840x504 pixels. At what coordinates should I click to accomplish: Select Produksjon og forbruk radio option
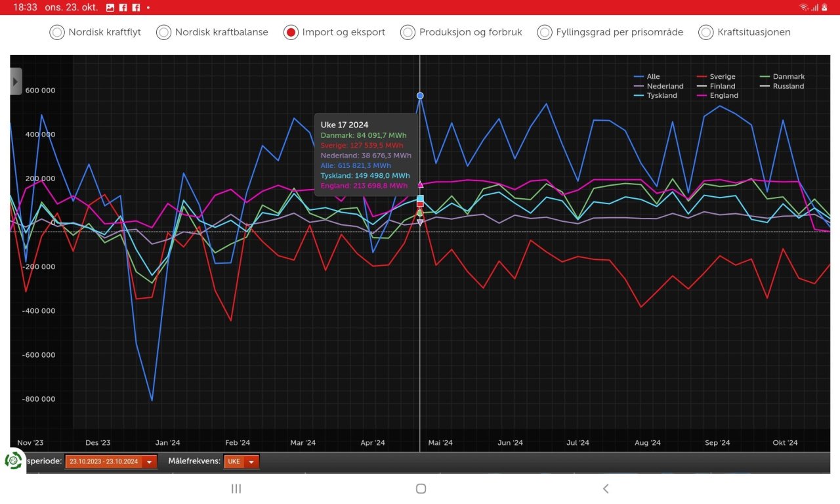[x=461, y=32]
